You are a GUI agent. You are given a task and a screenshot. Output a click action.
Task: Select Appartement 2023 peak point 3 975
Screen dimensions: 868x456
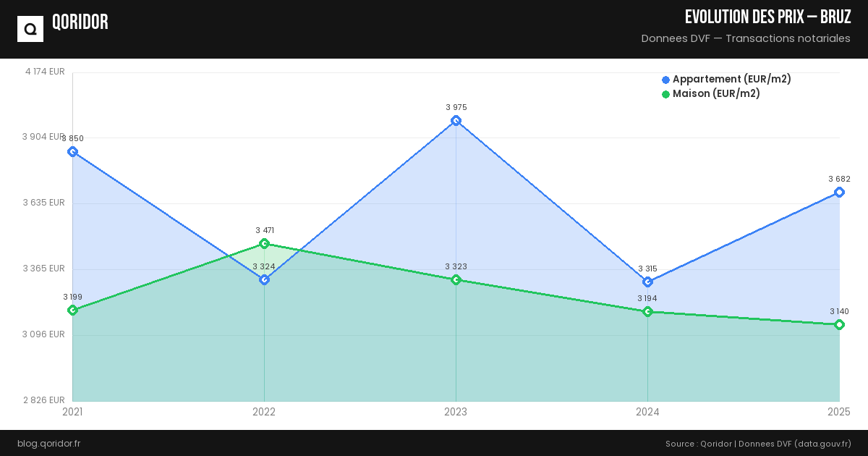456,121
